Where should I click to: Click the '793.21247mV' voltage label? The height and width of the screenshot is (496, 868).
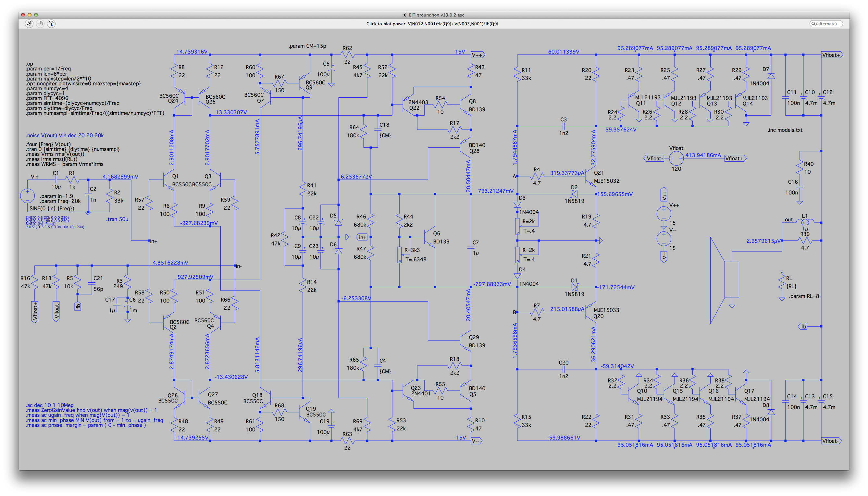(x=495, y=191)
